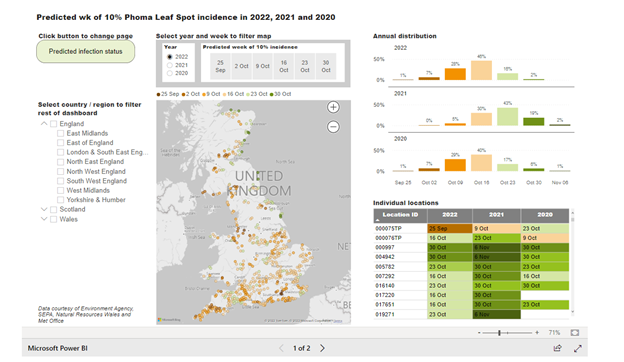Expand the Wales region tree
This screenshot has height=362, width=624.
[44, 219]
